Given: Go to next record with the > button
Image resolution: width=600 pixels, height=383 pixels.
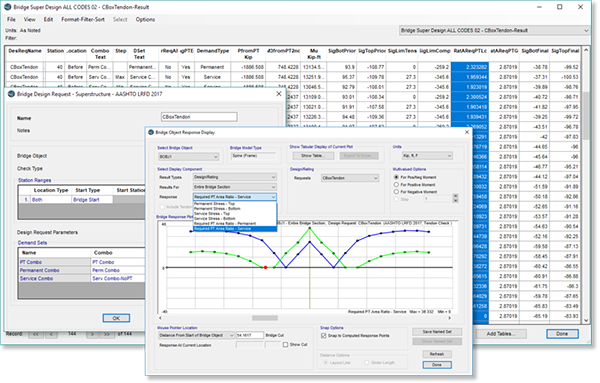Looking at the screenshot, I should (x=92, y=334).
